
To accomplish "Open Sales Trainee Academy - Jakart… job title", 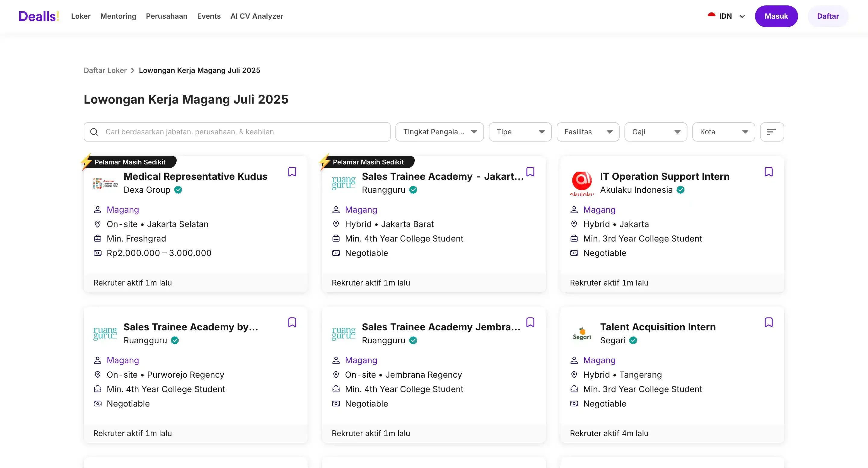I will pos(443,176).
